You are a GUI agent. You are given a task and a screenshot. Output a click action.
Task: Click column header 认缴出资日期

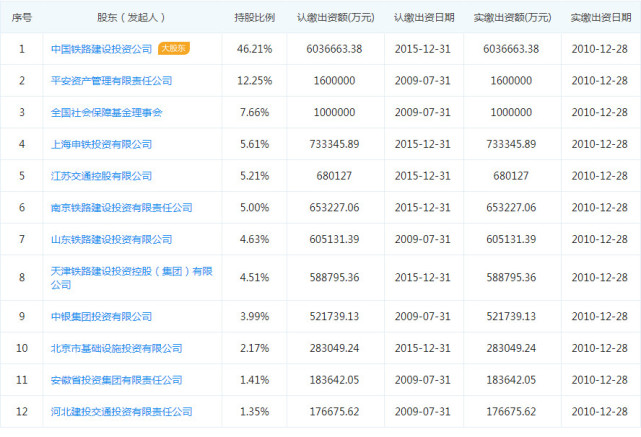coord(424,18)
